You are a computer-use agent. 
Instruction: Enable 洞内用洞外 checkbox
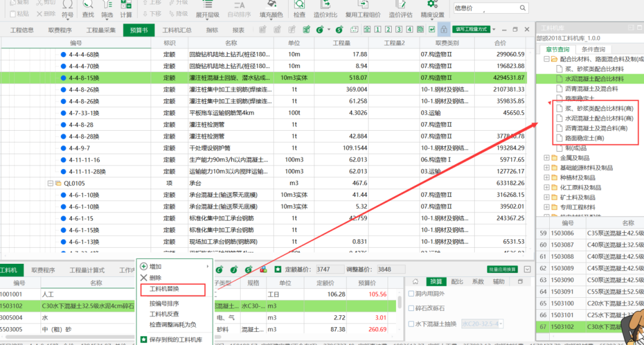411,294
